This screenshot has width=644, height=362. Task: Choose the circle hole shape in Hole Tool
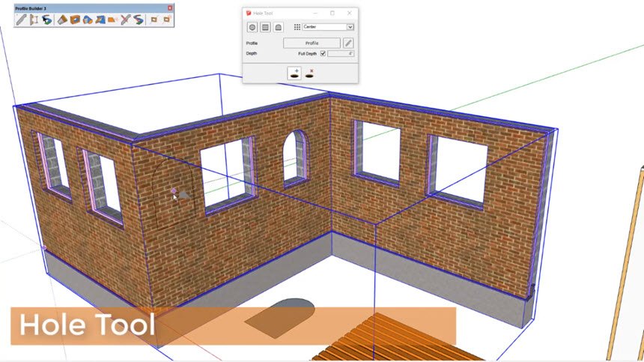point(252,27)
